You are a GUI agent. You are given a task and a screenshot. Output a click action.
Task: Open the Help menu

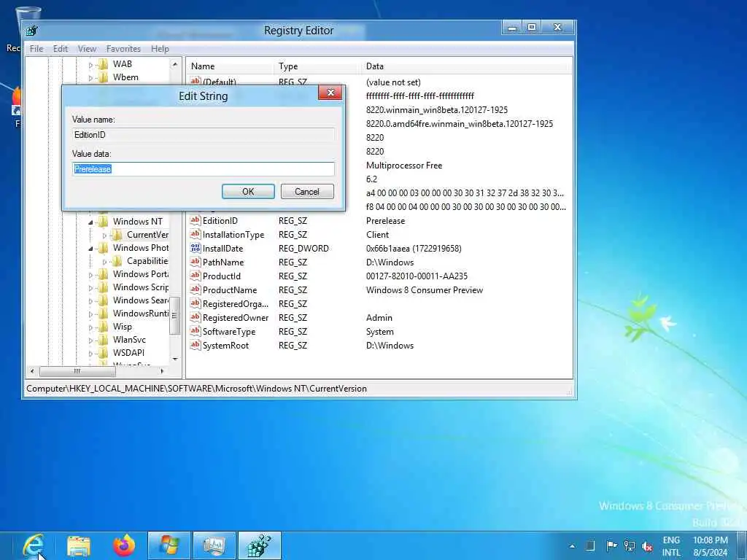(160, 49)
